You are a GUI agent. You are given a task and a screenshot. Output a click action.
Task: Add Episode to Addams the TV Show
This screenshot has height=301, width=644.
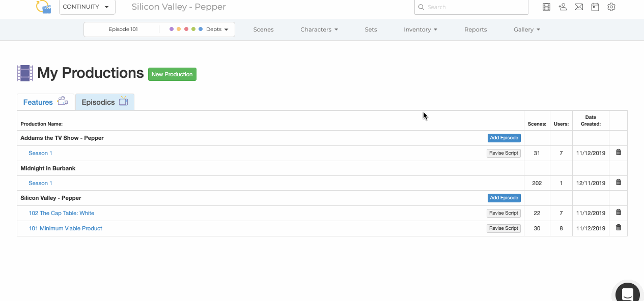coord(504,138)
